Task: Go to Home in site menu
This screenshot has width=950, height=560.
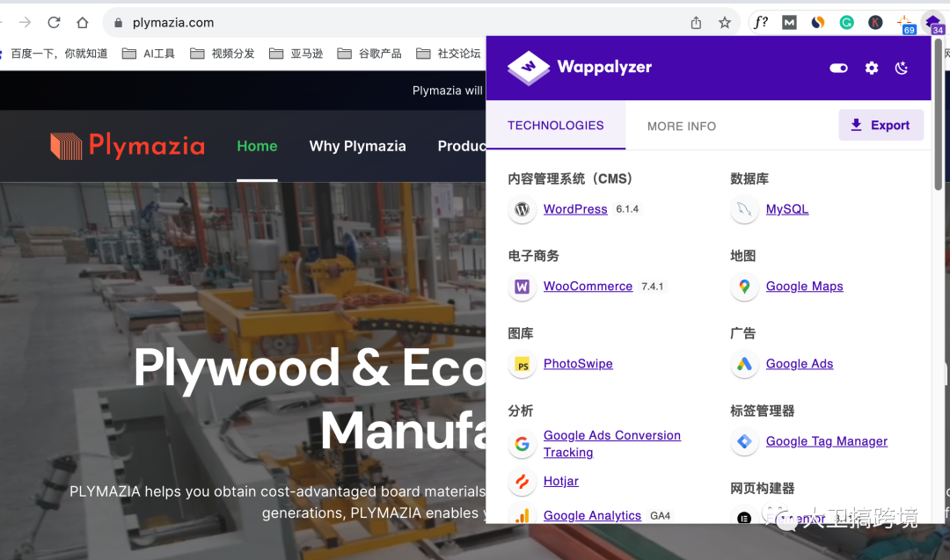Action: [x=257, y=146]
